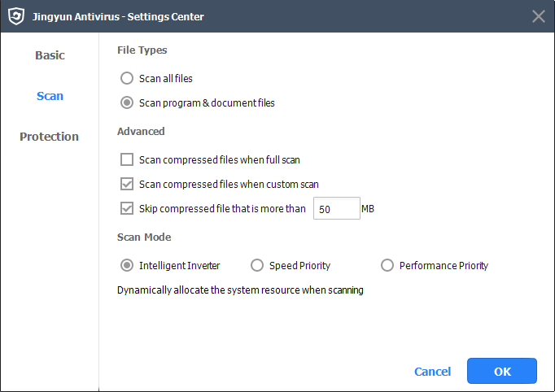Uncheck Scan compressed files when custom scan
The height and width of the screenshot is (392, 555).
(126, 184)
